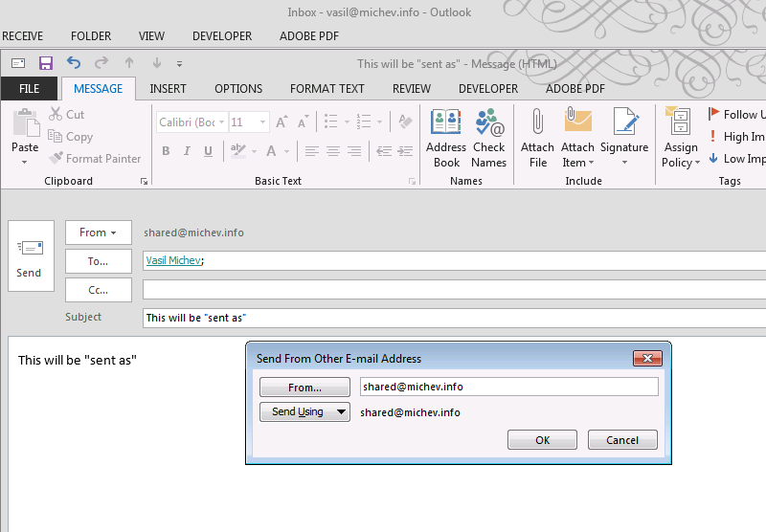
Task: Toggle High Importance flag
Action: [x=735, y=137]
